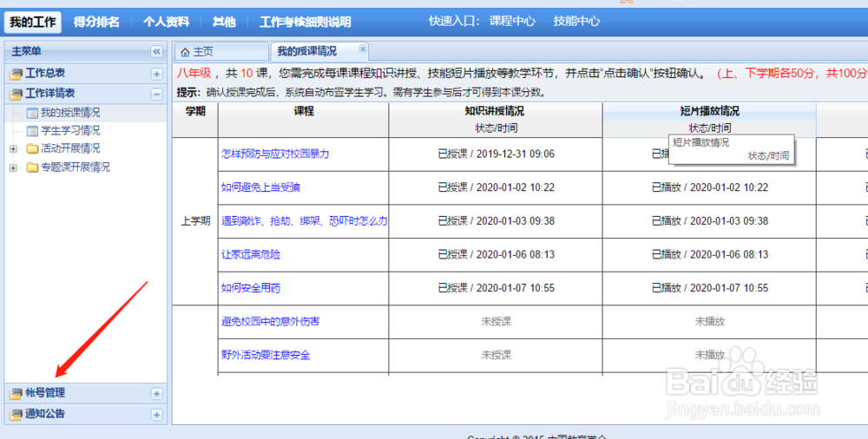
Task: Select the 我的授课情况 tab
Action: [319, 51]
